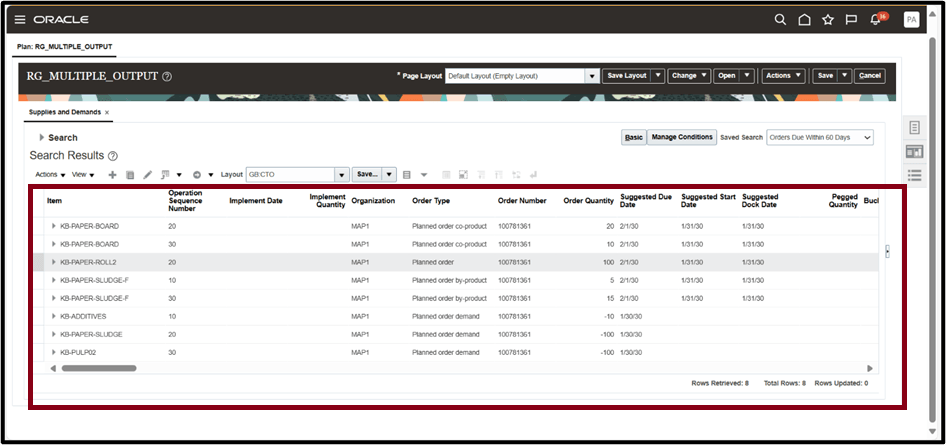
Task: Collapse the right panel splitter arrow
Action: pos(887,251)
